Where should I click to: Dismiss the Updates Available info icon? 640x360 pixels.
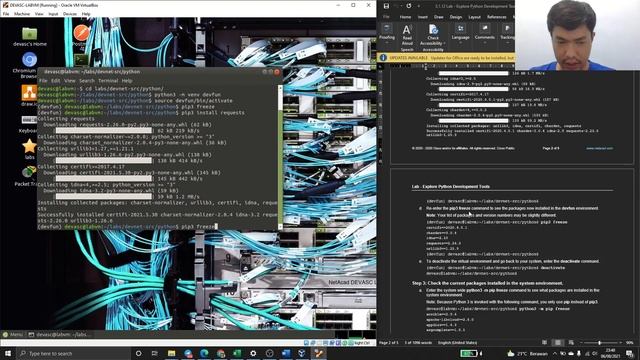tap(383, 58)
